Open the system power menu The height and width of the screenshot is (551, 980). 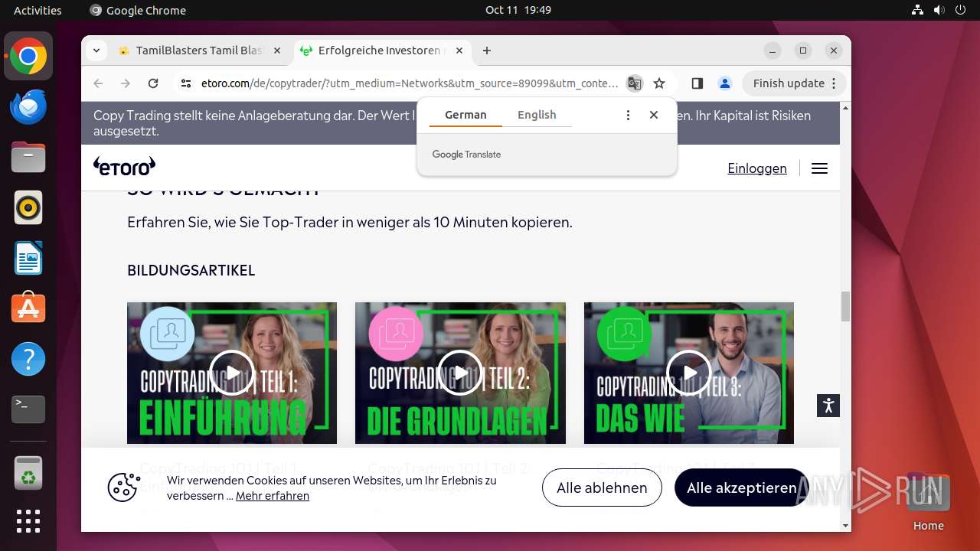(962, 10)
